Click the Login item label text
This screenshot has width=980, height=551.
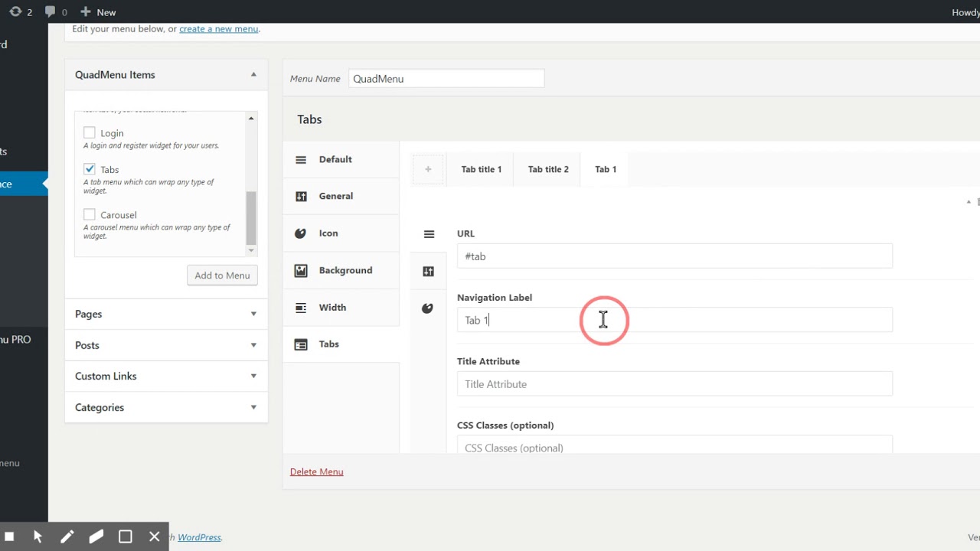point(112,133)
